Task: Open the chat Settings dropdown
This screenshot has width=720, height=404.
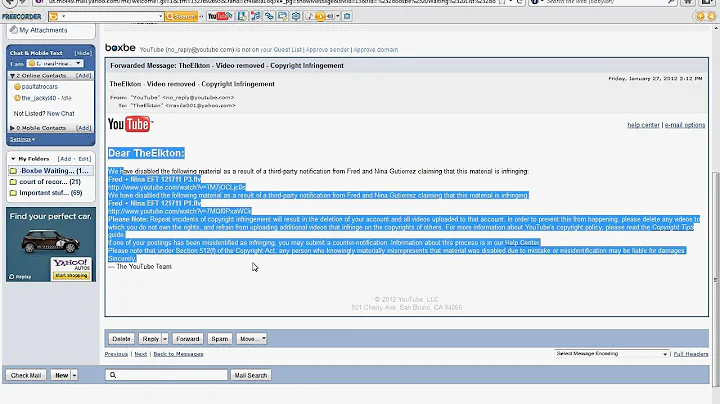Action: [22, 139]
